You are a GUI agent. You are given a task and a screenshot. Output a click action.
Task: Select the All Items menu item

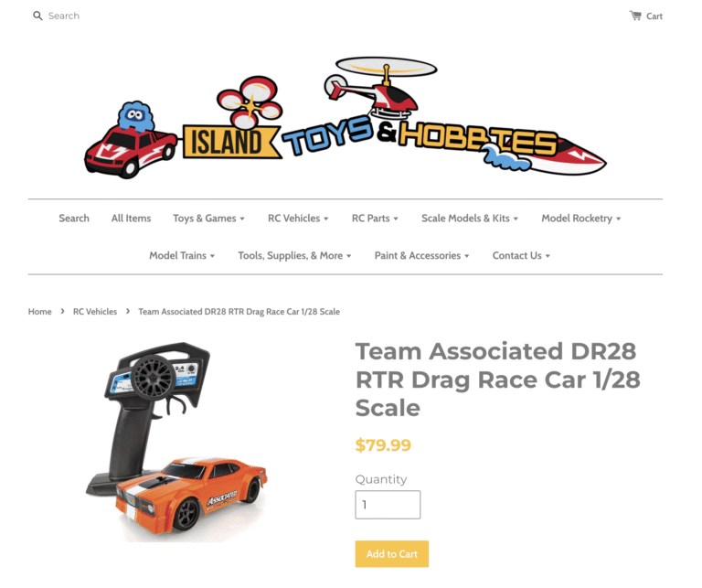[132, 218]
